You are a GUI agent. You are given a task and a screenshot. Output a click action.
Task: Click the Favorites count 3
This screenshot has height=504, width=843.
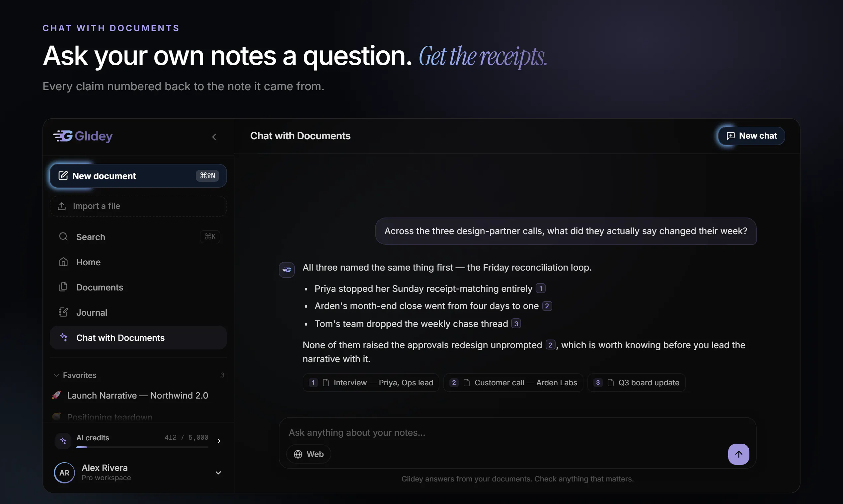coord(222,375)
